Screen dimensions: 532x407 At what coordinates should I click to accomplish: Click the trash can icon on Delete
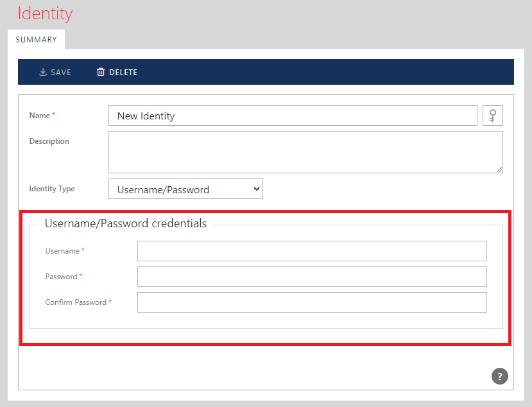[101, 72]
